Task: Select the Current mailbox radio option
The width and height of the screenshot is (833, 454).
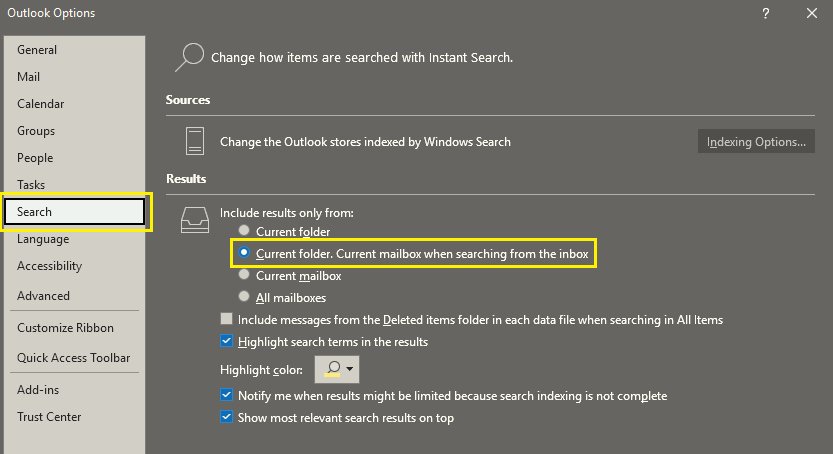Action: [x=244, y=275]
